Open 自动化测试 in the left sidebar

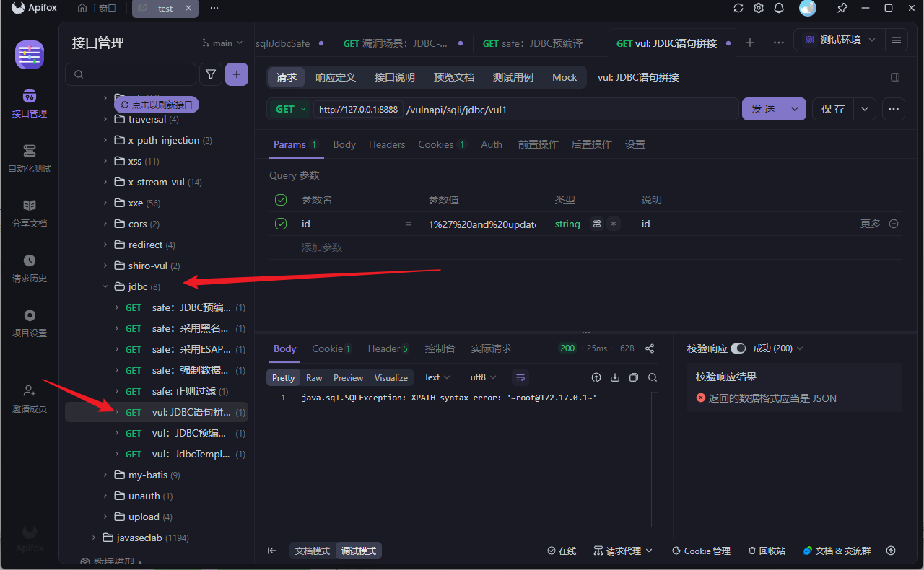click(30, 158)
